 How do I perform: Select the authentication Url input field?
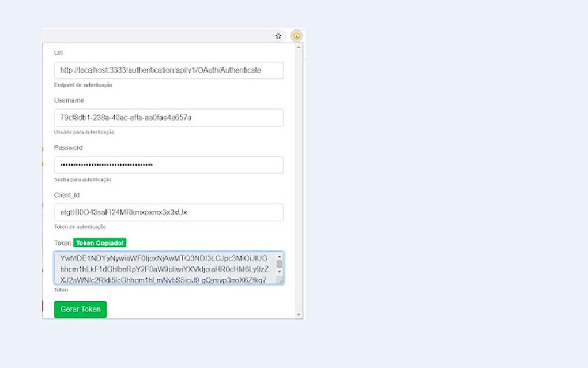tap(167, 70)
